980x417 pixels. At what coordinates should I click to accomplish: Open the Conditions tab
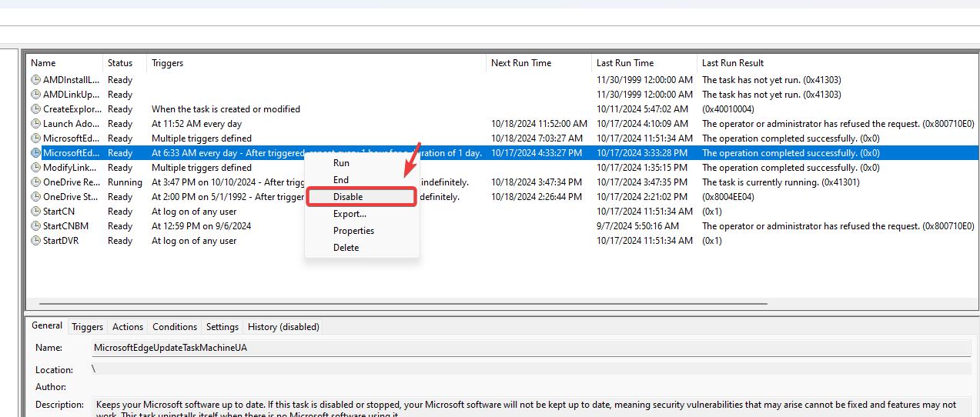pos(175,327)
